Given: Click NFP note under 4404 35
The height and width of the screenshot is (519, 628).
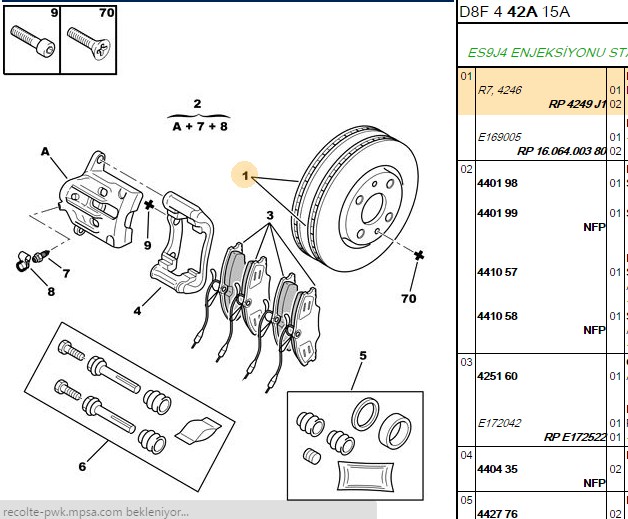Looking at the screenshot, I should 594,483.
